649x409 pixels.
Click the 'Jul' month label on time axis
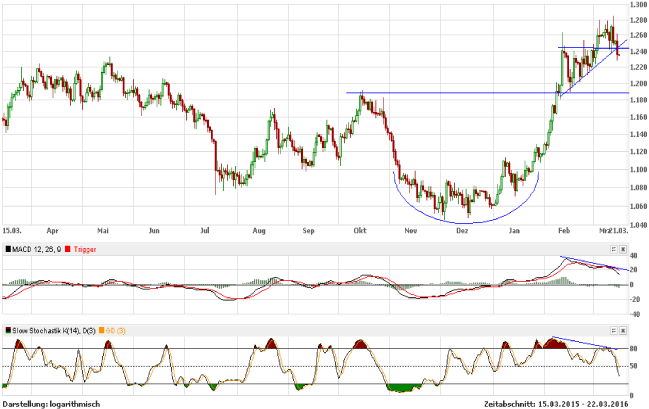(x=205, y=230)
